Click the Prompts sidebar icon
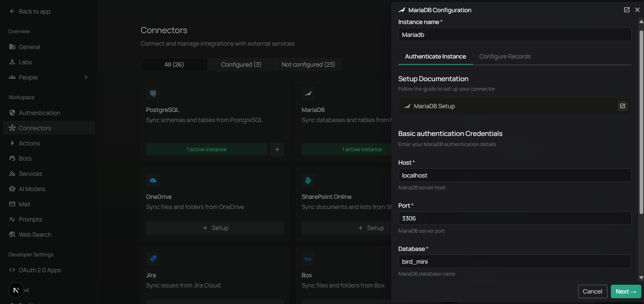The image size is (644, 304). point(12,219)
